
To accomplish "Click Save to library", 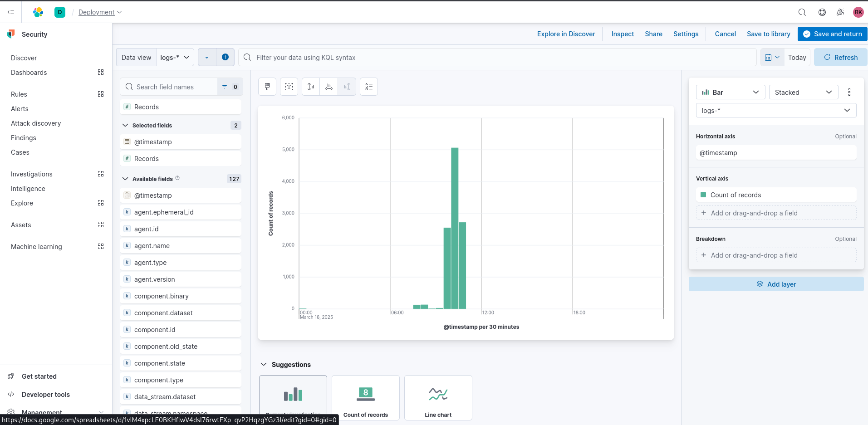I will click(x=768, y=34).
